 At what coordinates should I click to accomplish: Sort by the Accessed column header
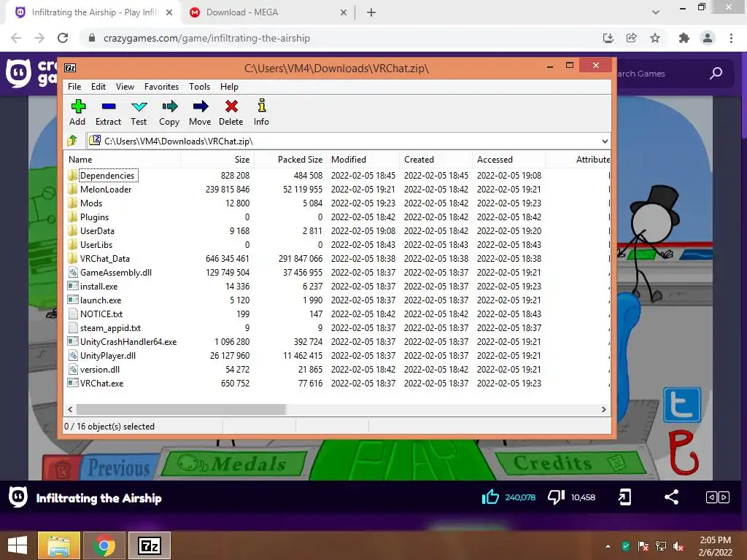point(508,160)
